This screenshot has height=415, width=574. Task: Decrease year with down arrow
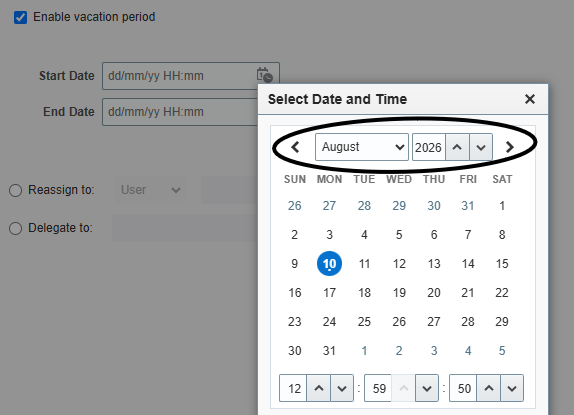(481, 147)
